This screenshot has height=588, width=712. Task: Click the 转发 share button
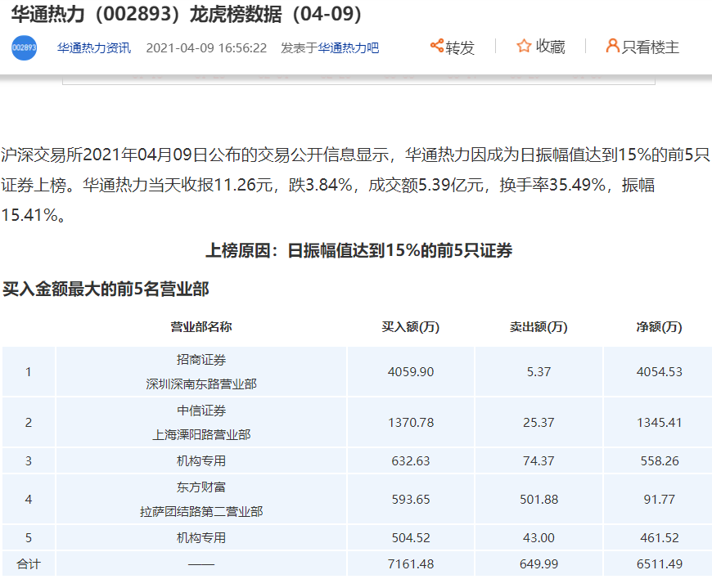453,47
